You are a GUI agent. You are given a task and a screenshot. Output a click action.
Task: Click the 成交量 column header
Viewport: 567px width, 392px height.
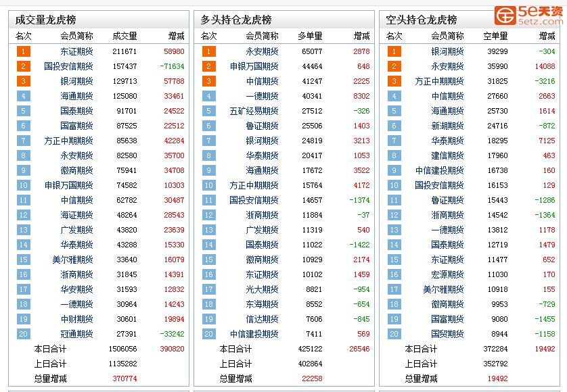click(124, 36)
